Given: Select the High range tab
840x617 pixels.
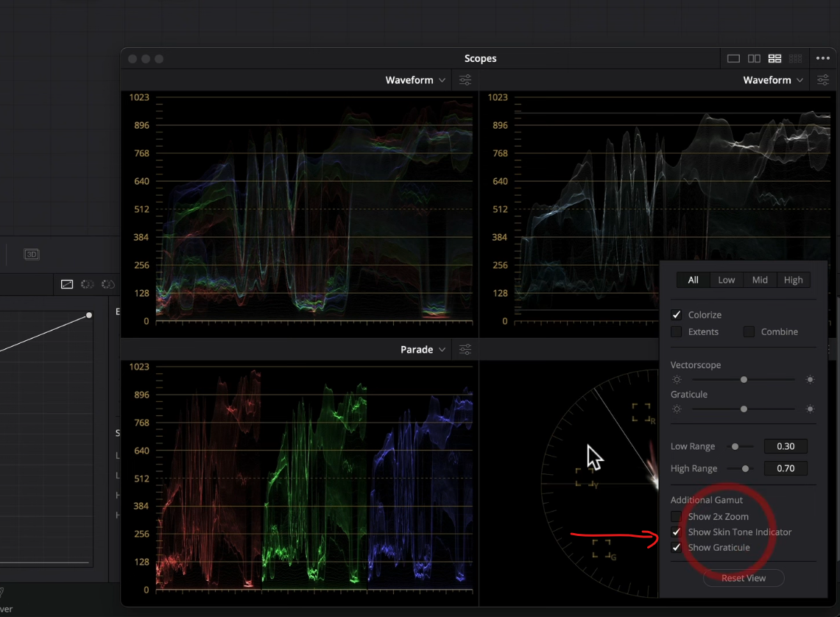Looking at the screenshot, I should [x=794, y=280].
